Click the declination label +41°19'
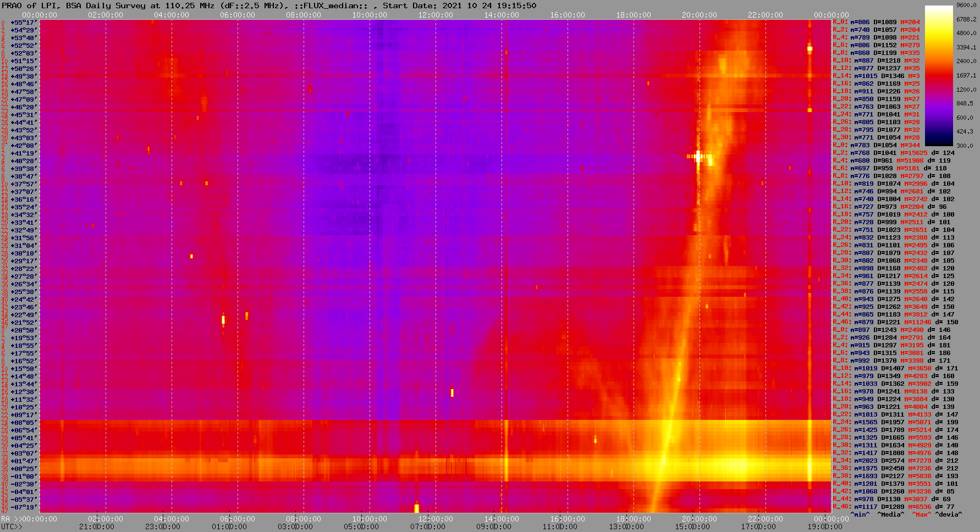This screenshot has width=980, height=532. (x=24, y=153)
